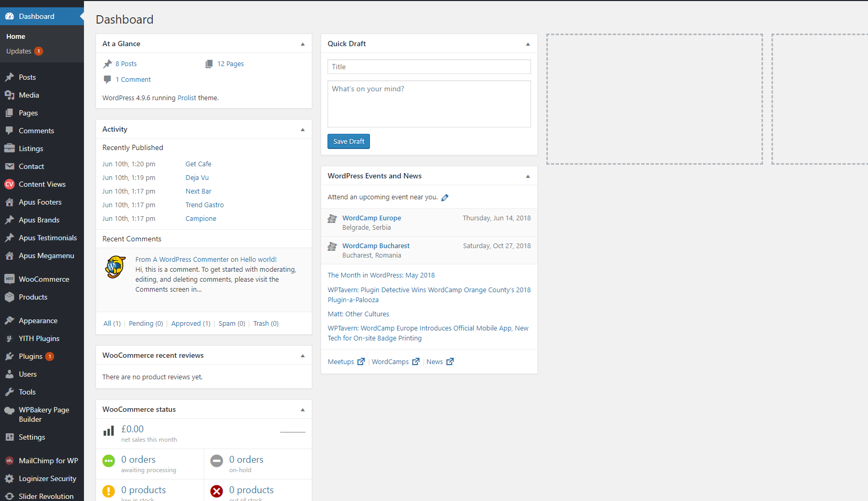Viewport: 868px width, 501px height.
Task: Collapse the WooCommerce recent reviews widget
Action: click(303, 356)
